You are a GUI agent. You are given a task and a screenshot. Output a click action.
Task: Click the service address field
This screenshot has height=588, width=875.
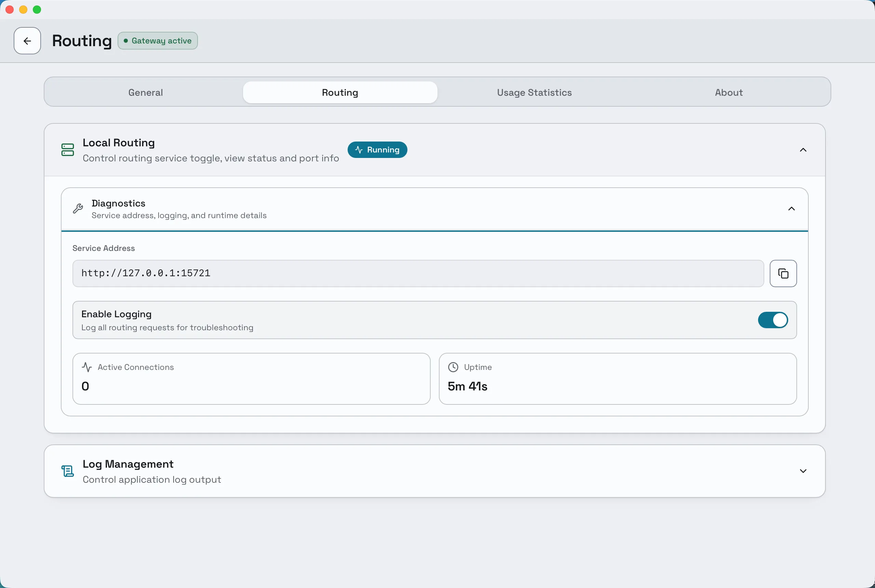coord(418,273)
